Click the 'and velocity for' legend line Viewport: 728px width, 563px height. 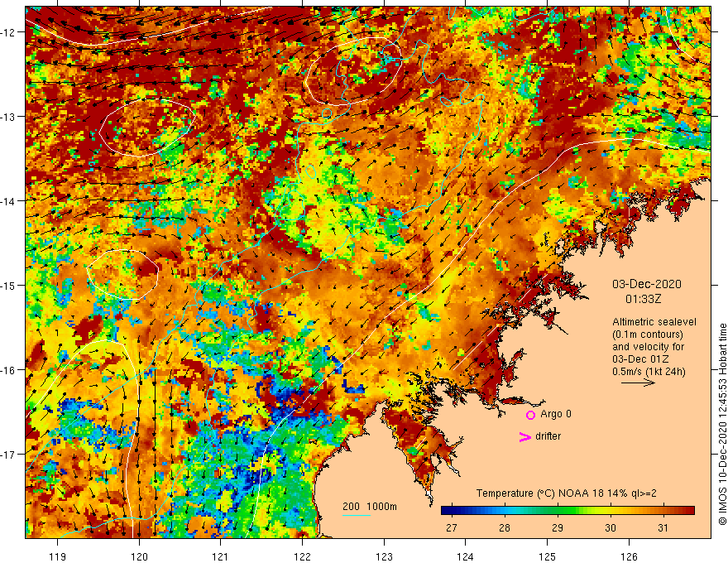(648, 347)
